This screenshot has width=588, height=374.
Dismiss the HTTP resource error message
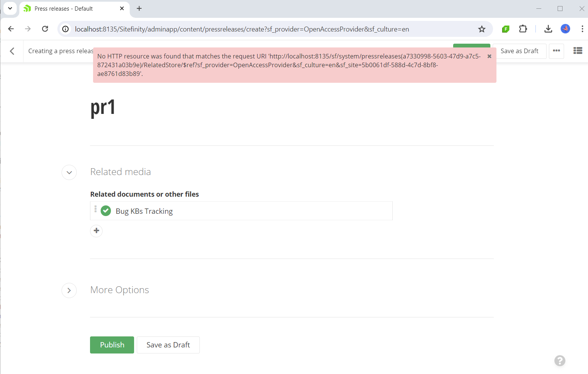click(x=489, y=56)
